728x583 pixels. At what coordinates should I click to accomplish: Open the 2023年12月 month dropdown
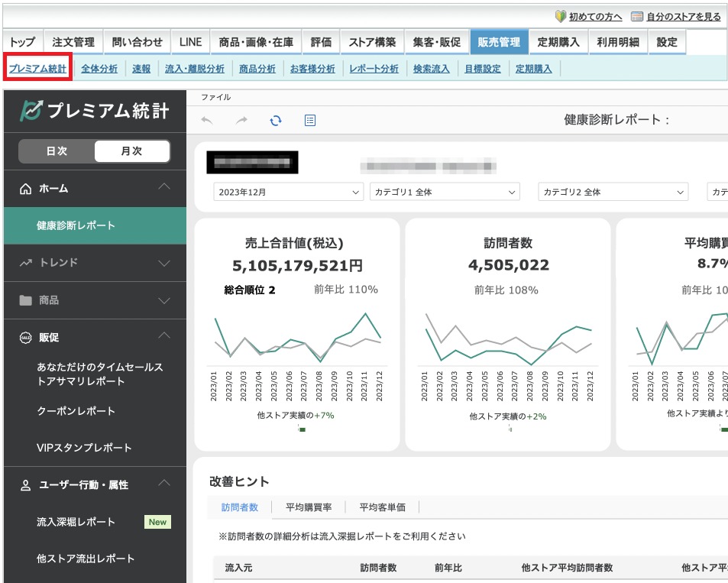[x=289, y=193]
